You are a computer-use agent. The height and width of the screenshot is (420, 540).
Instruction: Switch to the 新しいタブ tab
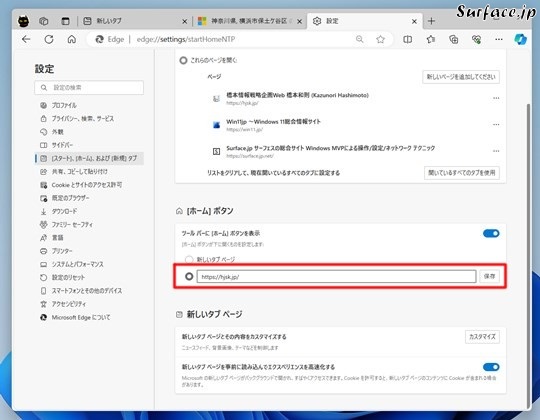coord(134,21)
